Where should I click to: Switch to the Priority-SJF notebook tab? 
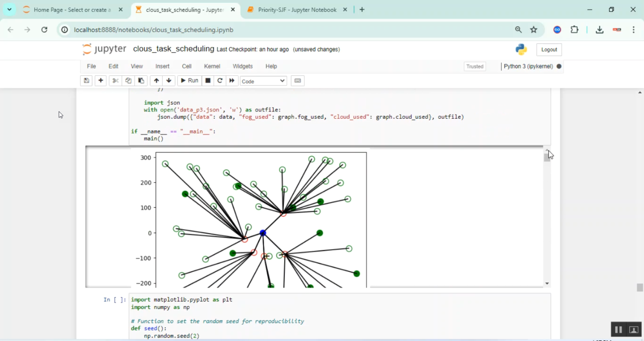point(296,9)
